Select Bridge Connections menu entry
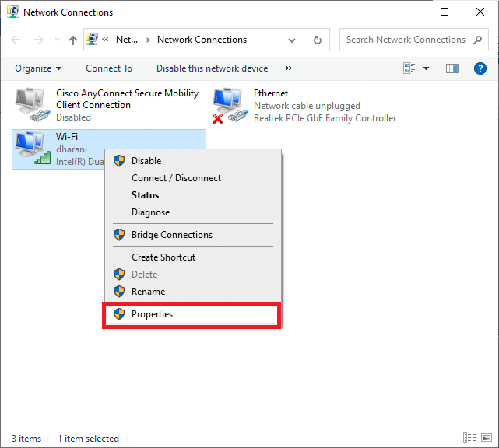Image resolution: width=499 pixels, height=448 pixels. [171, 235]
